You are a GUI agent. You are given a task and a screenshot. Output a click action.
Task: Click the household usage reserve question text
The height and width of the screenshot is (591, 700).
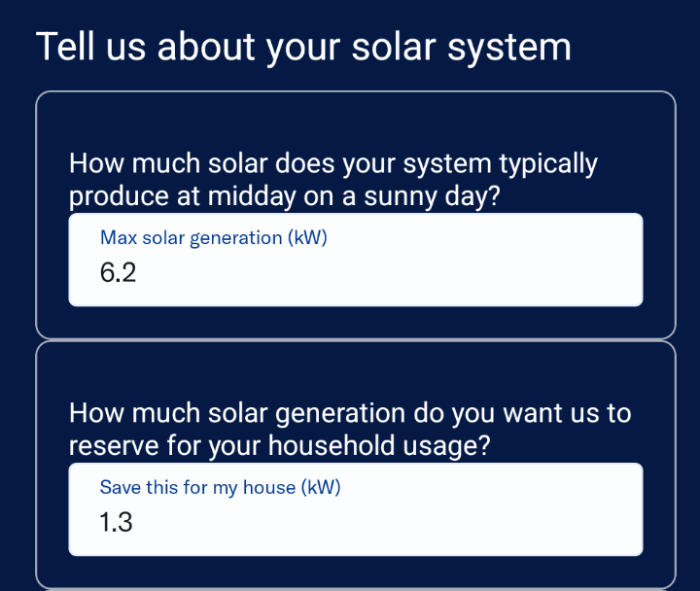[350, 429]
